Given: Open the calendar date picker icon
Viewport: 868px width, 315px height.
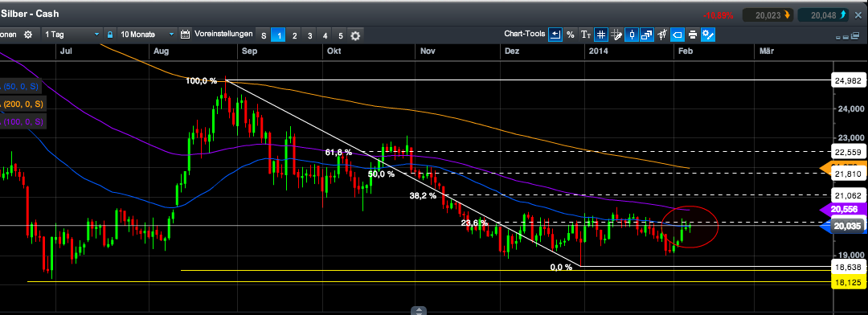Looking at the screenshot, I should click(x=186, y=35).
